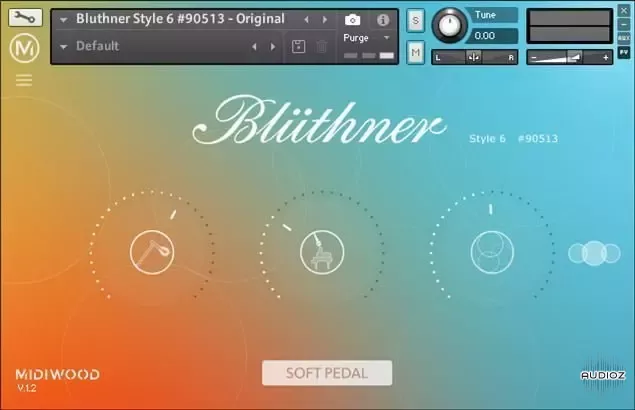The width and height of the screenshot is (635, 410).
Task: Expand the Default snapshot dropdown arrow
Action: pos(63,47)
